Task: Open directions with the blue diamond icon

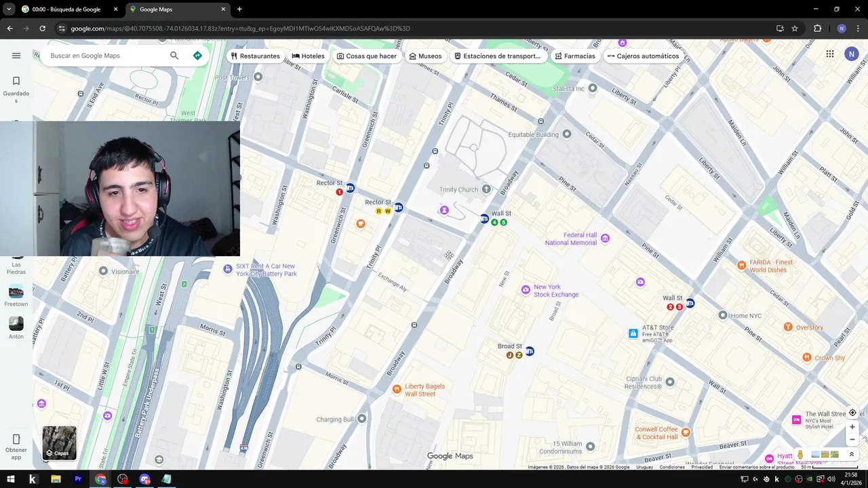Action: click(x=197, y=56)
